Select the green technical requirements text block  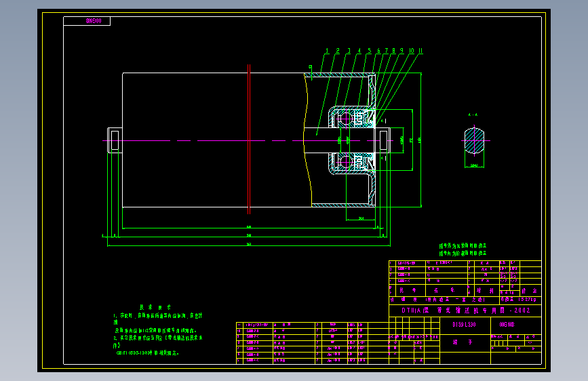(x=157, y=330)
